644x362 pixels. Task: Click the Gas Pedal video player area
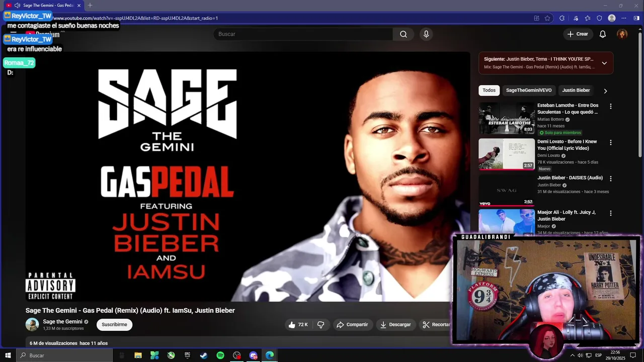point(248,176)
